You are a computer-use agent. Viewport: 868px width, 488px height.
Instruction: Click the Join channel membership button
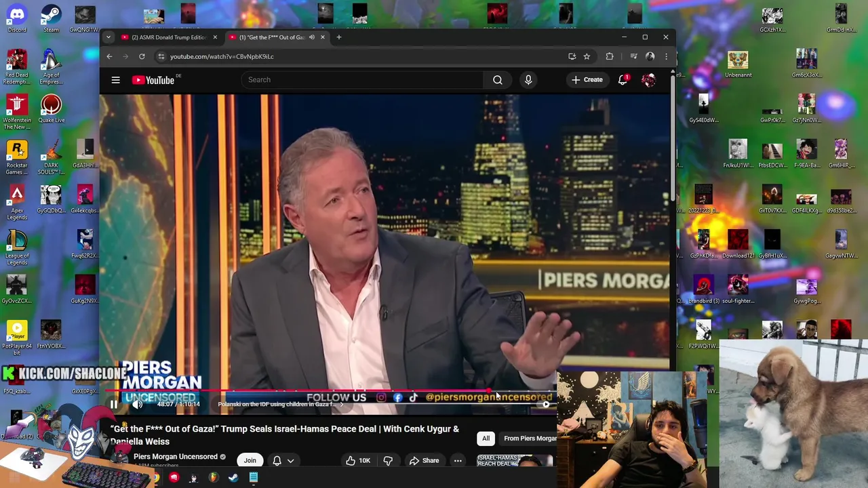point(250,461)
